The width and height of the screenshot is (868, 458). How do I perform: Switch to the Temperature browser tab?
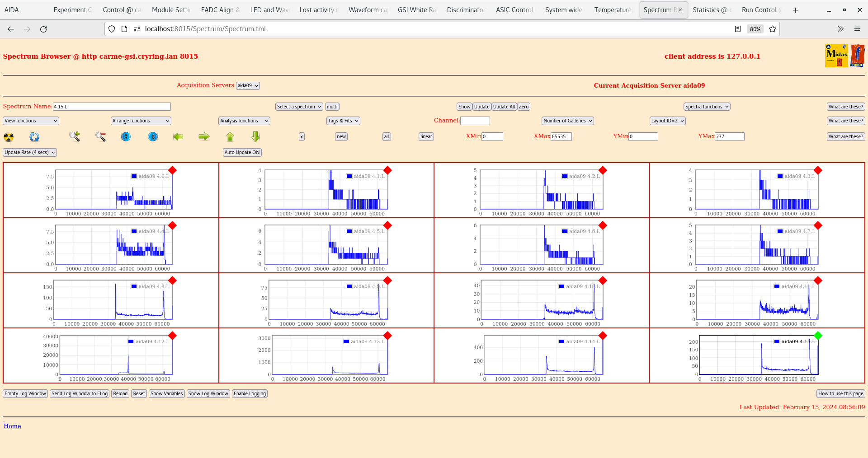pyautogui.click(x=613, y=10)
